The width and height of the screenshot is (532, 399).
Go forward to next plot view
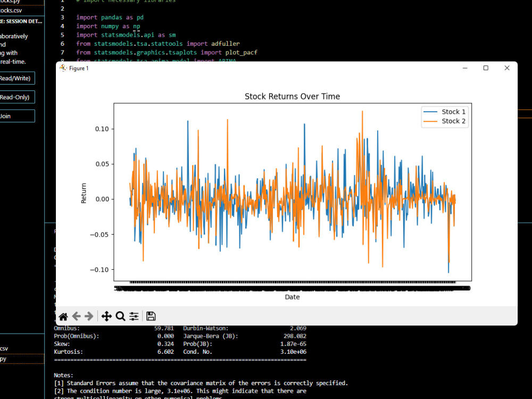(89, 316)
